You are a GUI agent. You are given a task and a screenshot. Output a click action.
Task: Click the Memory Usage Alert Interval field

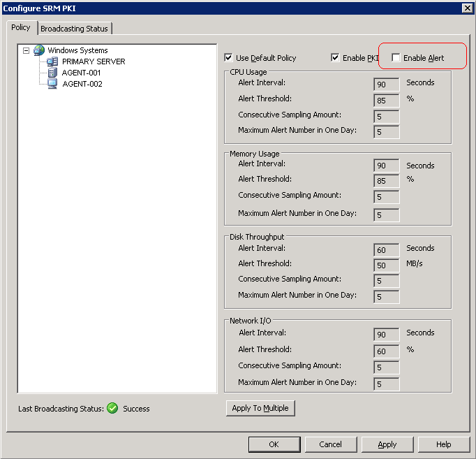[387, 166]
